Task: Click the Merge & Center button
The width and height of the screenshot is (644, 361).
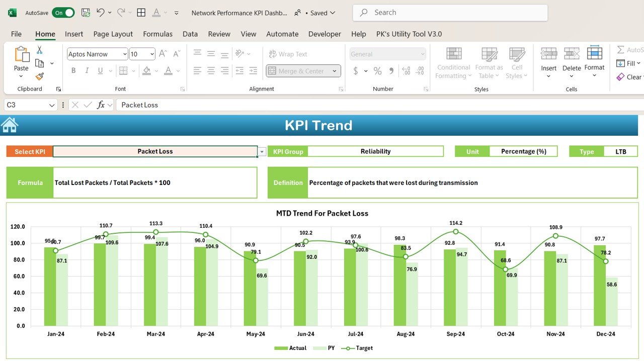Action: tap(303, 71)
